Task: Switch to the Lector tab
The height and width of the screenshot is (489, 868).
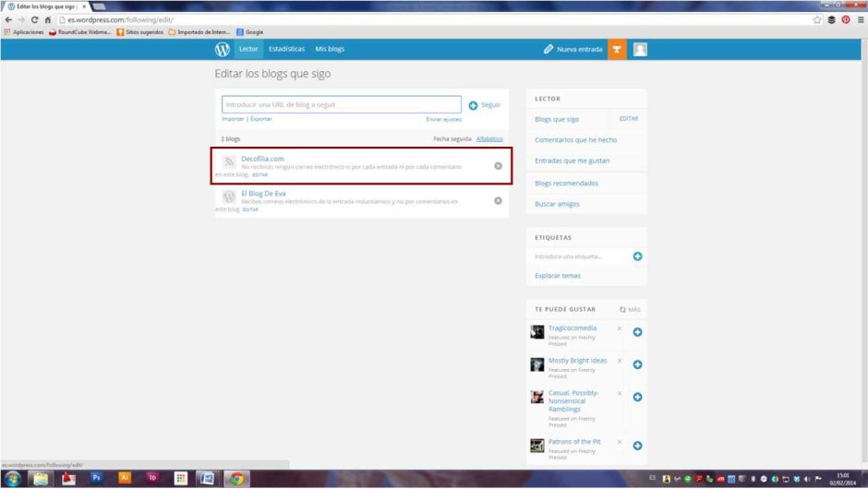Action: (248, 49)
